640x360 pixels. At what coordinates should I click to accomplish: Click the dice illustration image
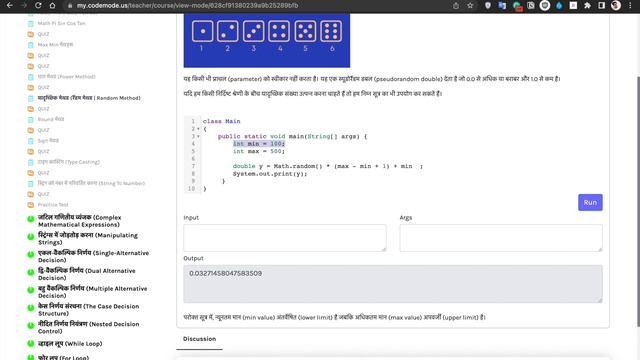click(x=267, y=40)
